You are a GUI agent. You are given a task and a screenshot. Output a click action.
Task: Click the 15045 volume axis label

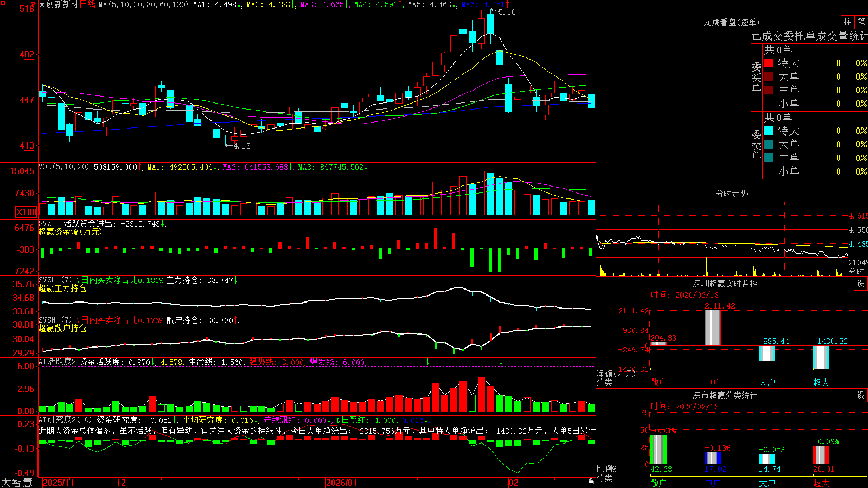click(x=22, y=171)
